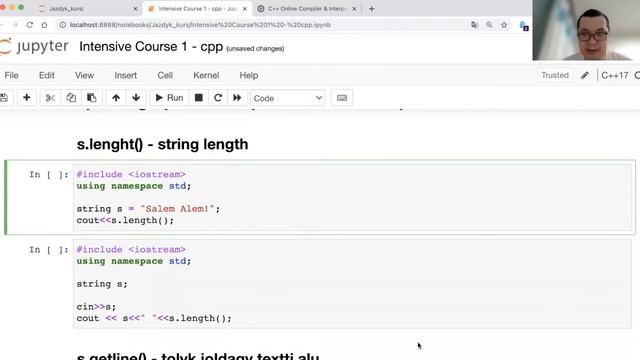The height and width of the screenshot is (360, 640).
Task: Click in the first code cell editor
Action: pyautogui.click(x=353, y=198)
